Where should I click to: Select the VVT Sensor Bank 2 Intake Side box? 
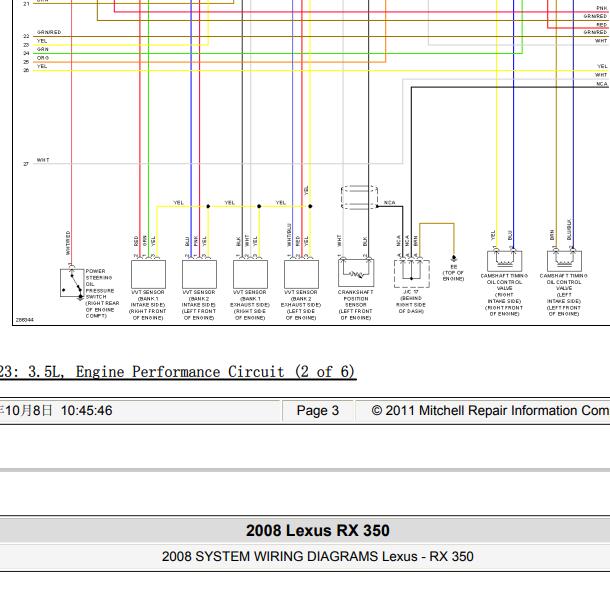(x=199, y=274)
